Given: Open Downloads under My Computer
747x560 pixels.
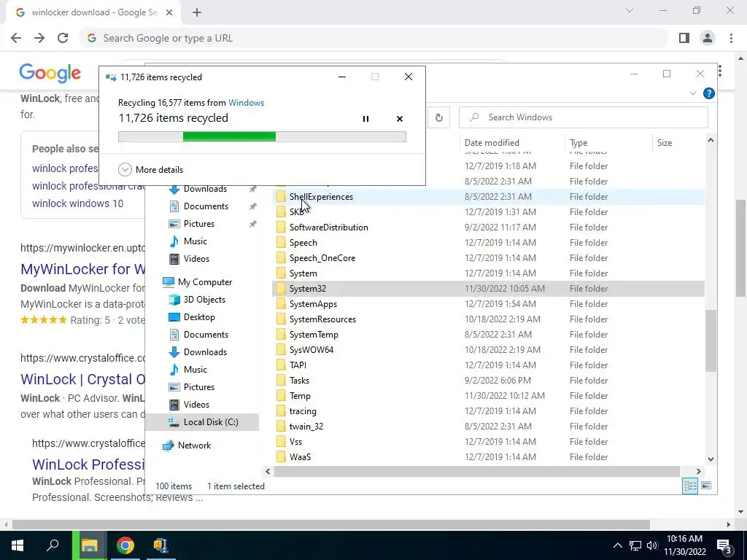Looking at the screenshot, I should click(x=205, y=352).
